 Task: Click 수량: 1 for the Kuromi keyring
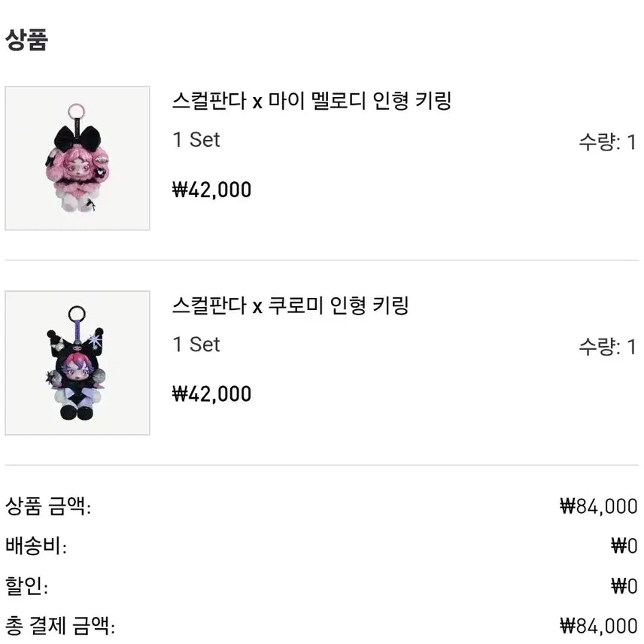[607, 346]
